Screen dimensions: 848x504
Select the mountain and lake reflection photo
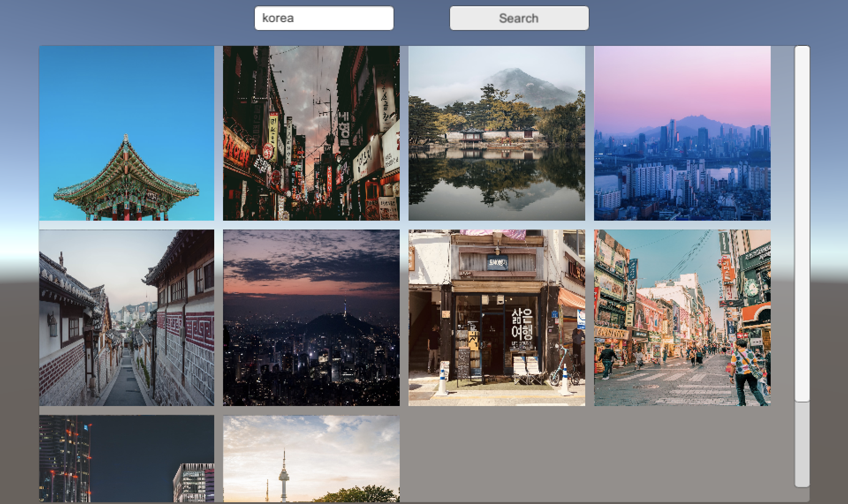pos(497,133)
